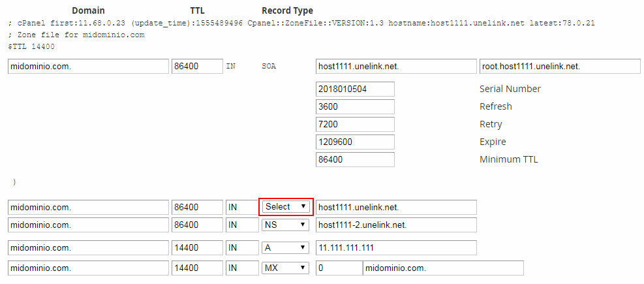Click the Expire field showing 1209600

pos(355,142)
